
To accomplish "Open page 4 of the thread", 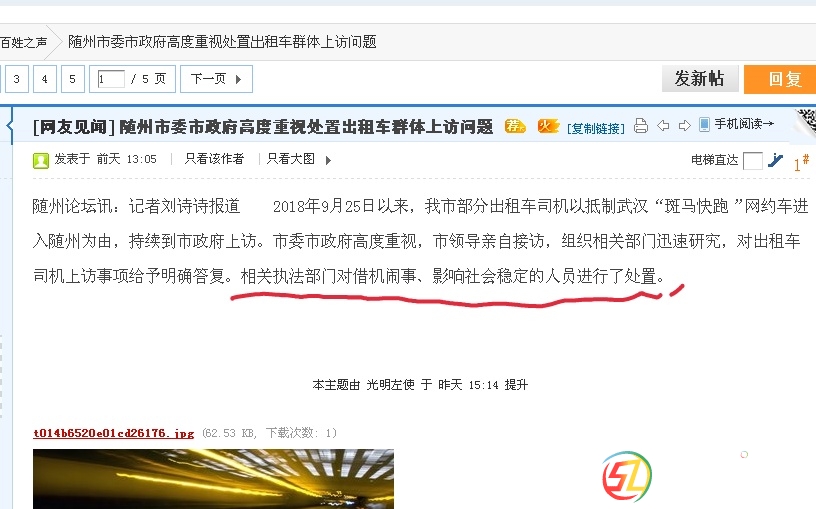I will [44, 79].
